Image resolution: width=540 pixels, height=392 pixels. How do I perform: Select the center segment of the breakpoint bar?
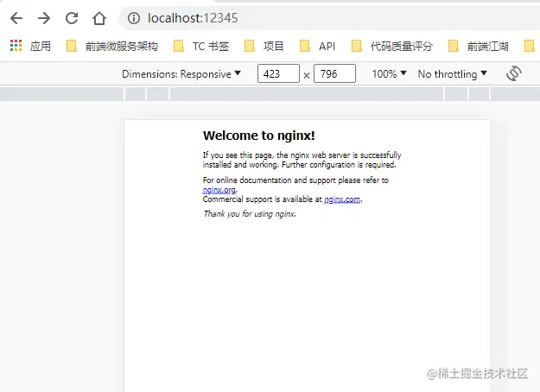click(x=307, y=93)
